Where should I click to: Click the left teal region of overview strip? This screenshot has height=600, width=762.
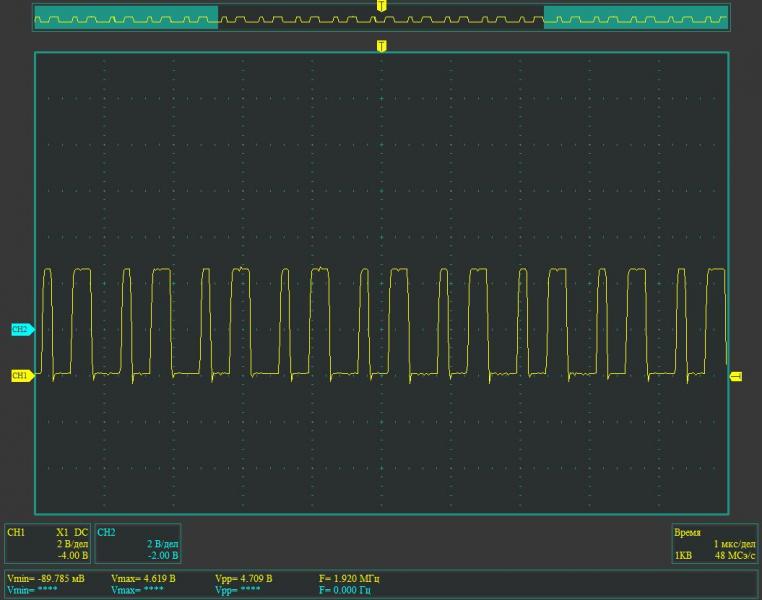(x=126, y=17)
